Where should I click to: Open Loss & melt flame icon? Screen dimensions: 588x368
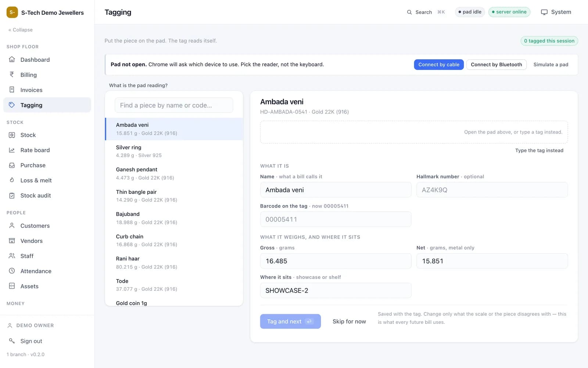tap(12, 180)
